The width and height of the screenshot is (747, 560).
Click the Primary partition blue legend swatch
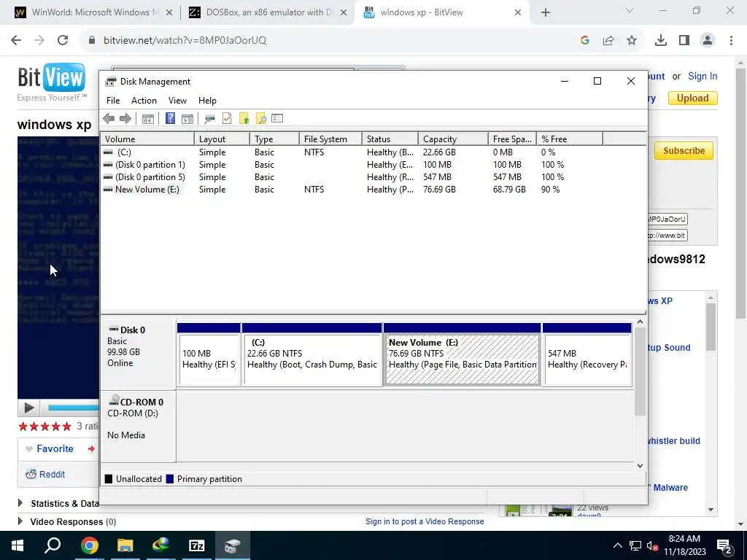pos(169,479)
